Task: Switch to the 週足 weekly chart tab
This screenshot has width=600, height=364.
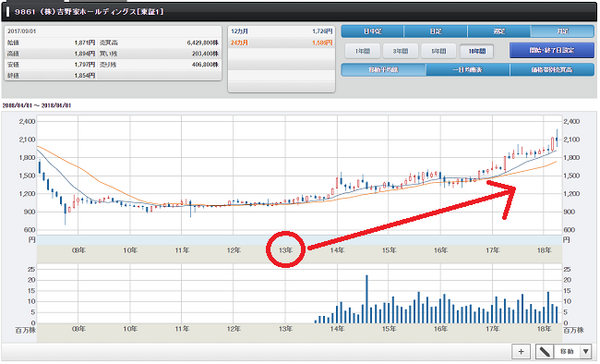Action: click(x=499, y=31)
